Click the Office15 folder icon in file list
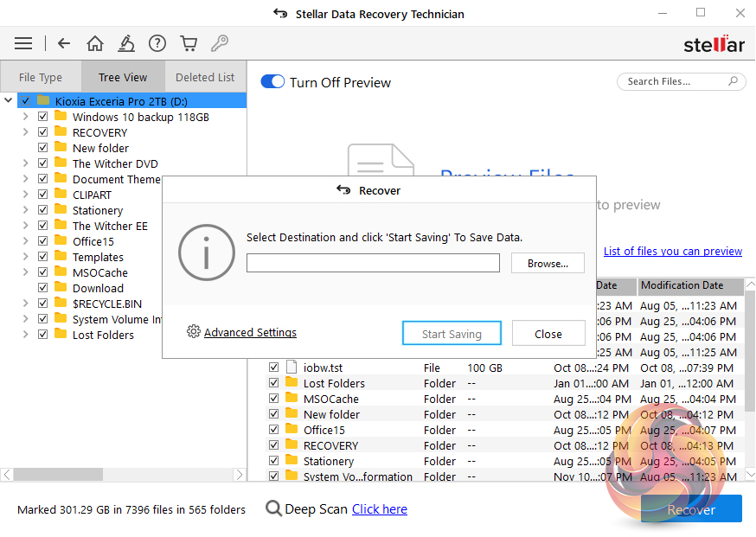This screenshot has width=756, height=537. (x=292, y=429)
